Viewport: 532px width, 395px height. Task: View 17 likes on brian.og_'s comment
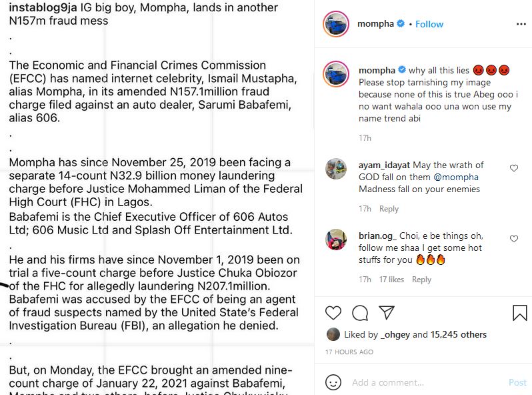click(392, 280)
